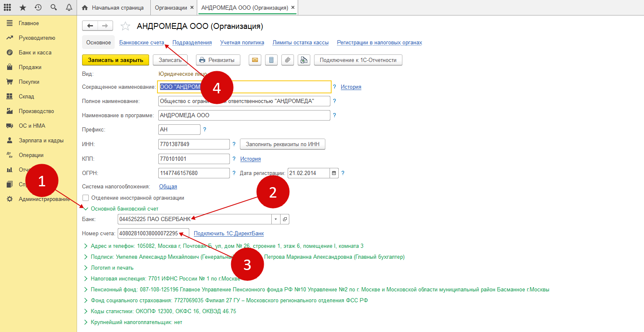Click Записать и закрыть button
Image resolution: width=644 pixels, height=332 pixels.
[116, 60]
